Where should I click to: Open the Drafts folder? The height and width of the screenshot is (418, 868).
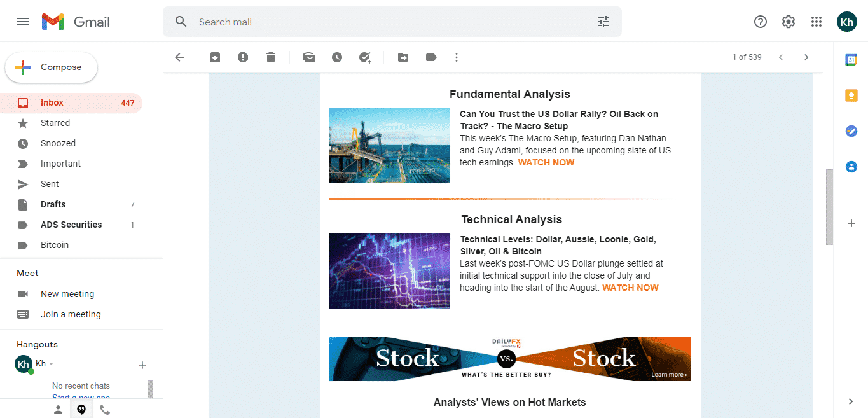point(71,204)
